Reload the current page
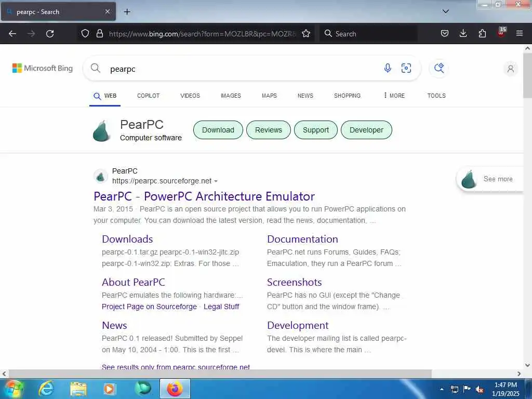 (x=50, y=34)
